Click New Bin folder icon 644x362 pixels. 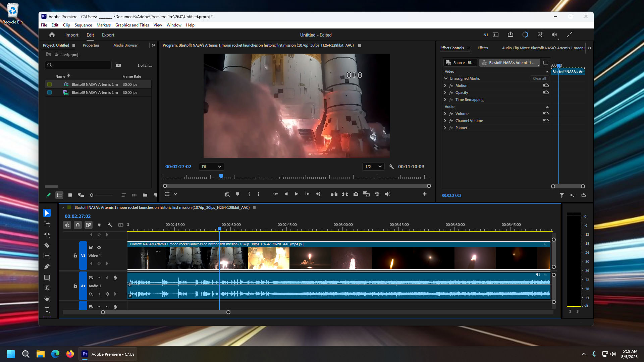click(145, 195)
